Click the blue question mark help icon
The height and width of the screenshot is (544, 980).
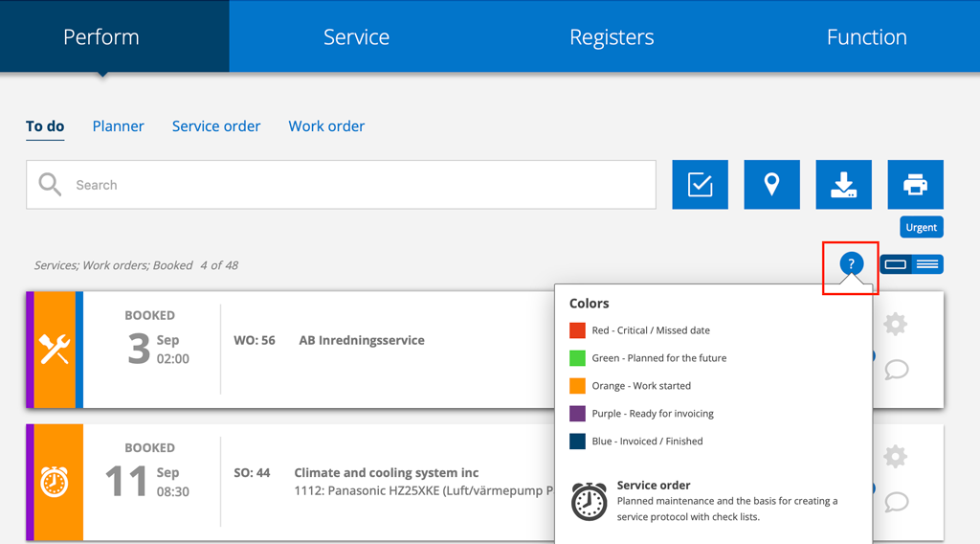(851, 265)
